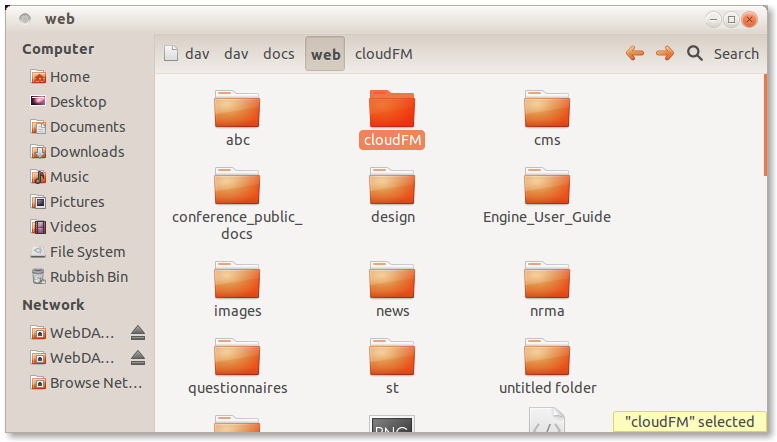Open the cms folder icon
The height and width of the screenshot is (442, 777).
coord(547,109)
